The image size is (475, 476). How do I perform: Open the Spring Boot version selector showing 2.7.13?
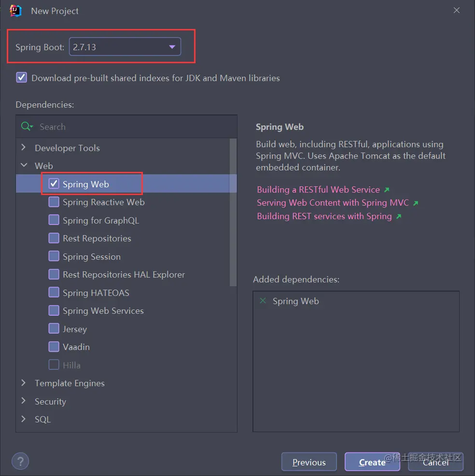coord(126,46)
